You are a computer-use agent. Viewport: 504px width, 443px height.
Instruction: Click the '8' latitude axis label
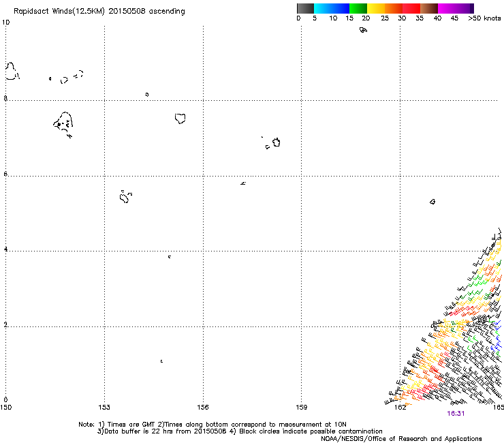(5, 98)
